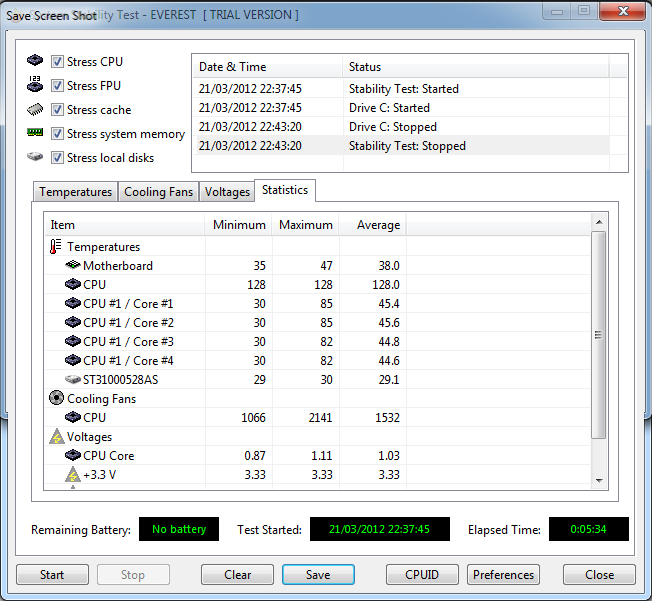Click the CPU fan row chip icon
This screenshot has height=601, width=652.
(x=73, y=417)
